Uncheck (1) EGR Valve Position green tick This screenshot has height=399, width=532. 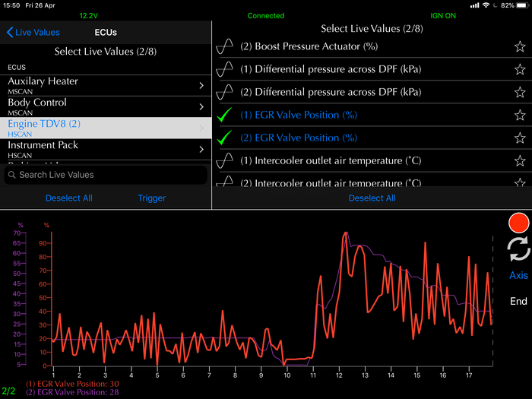(x=224, y=115)
